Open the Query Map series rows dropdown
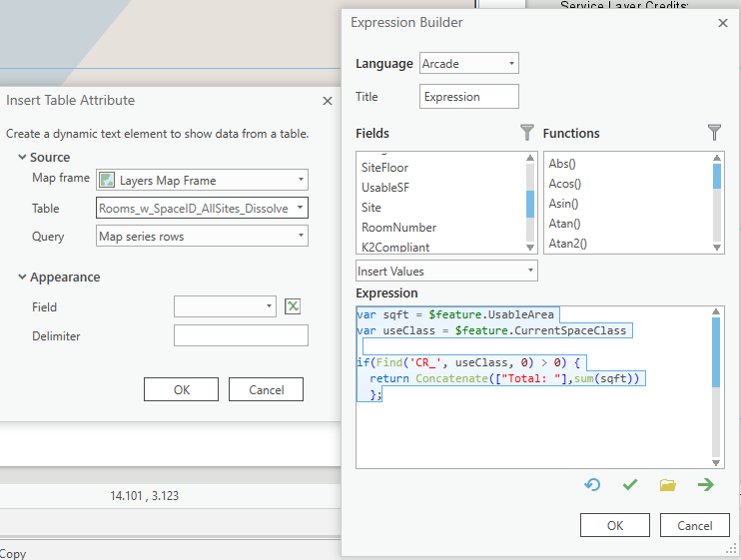The image size is (741, 560). tap(202, 237)
